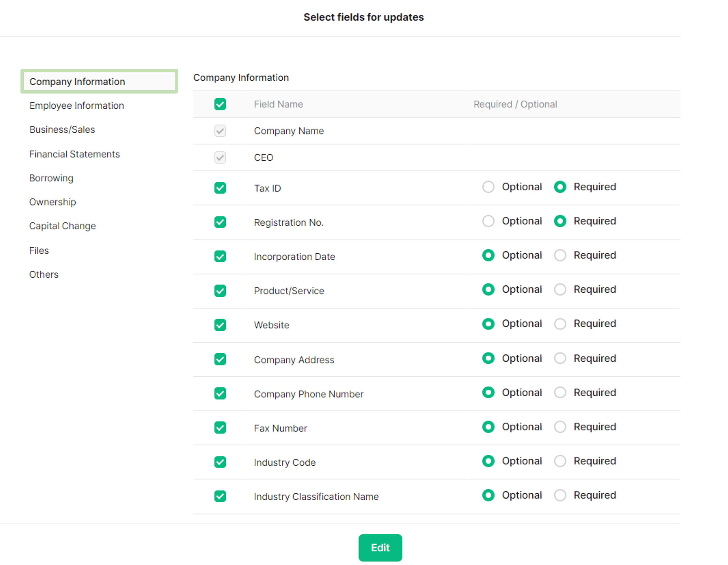
Task: Open the Ownership section
Action: [x=52, y=202]
